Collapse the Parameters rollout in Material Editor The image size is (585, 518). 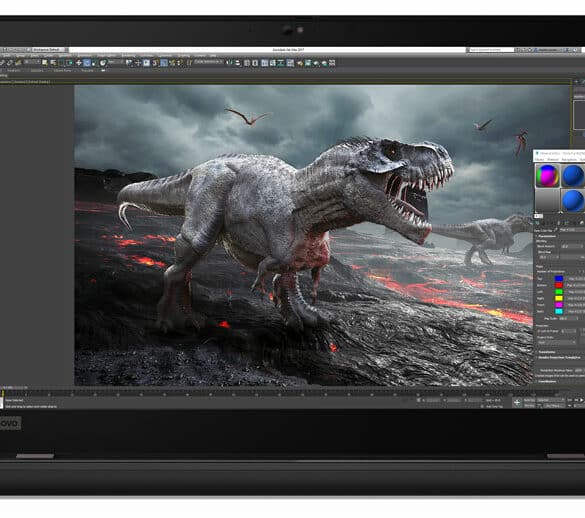click(x=547, y=236)
